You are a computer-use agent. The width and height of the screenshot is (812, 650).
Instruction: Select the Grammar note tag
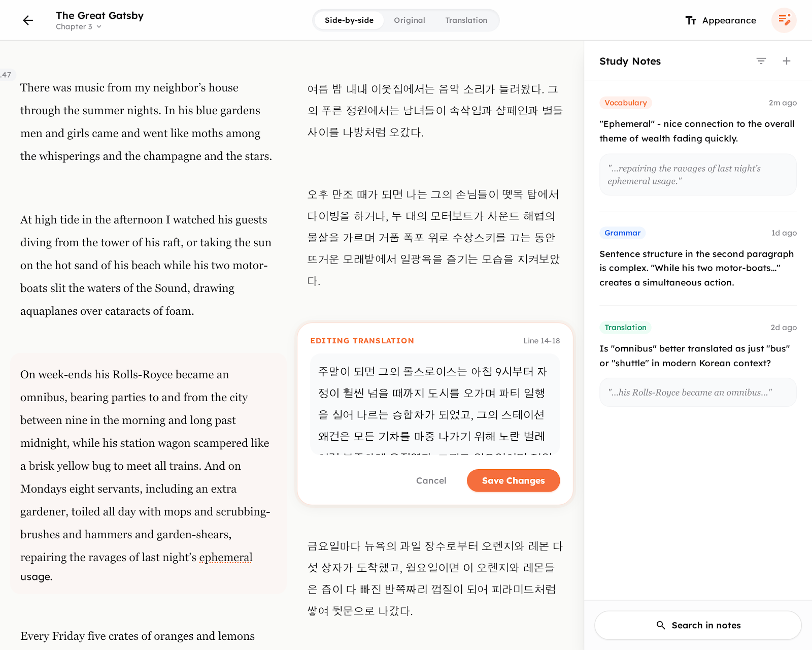point(623,233)
